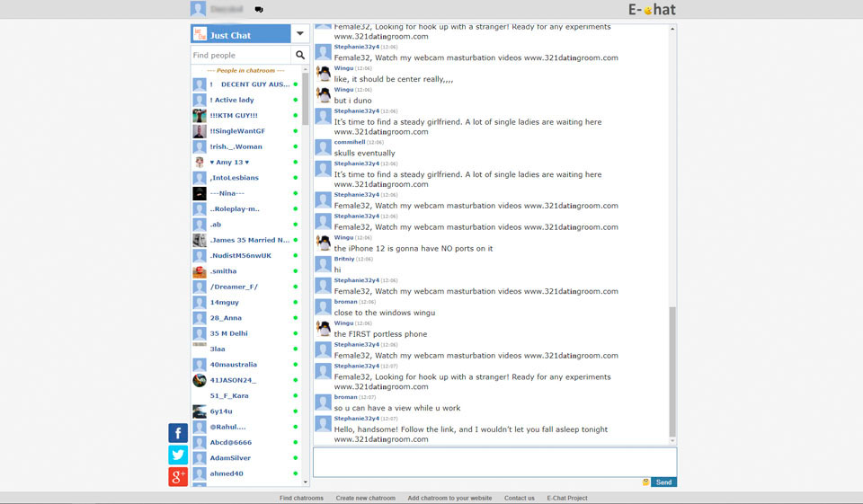Viewport: 863px width, 504px height.
Task: Click the chat messages scrollbar
Action: (672, 373)
